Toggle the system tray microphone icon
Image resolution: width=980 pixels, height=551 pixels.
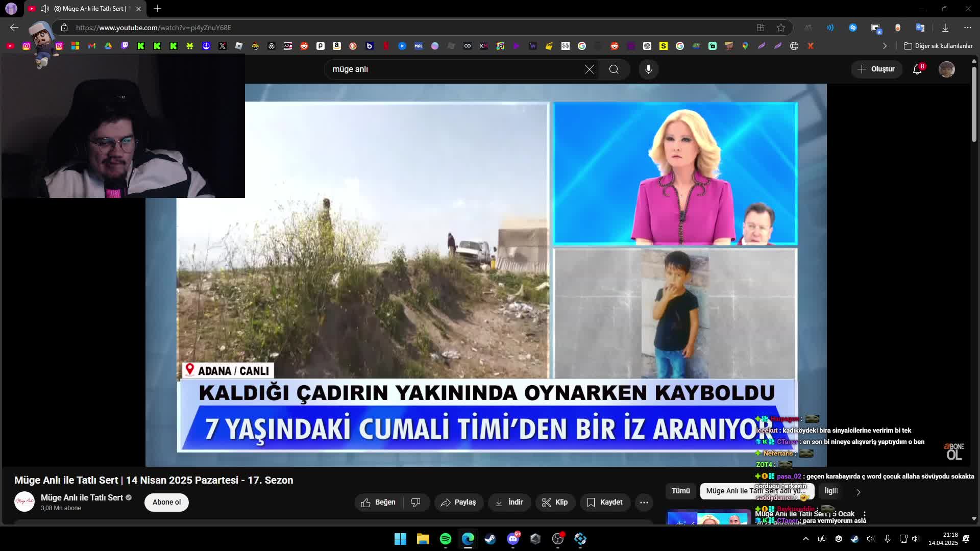tap(888, 539)
